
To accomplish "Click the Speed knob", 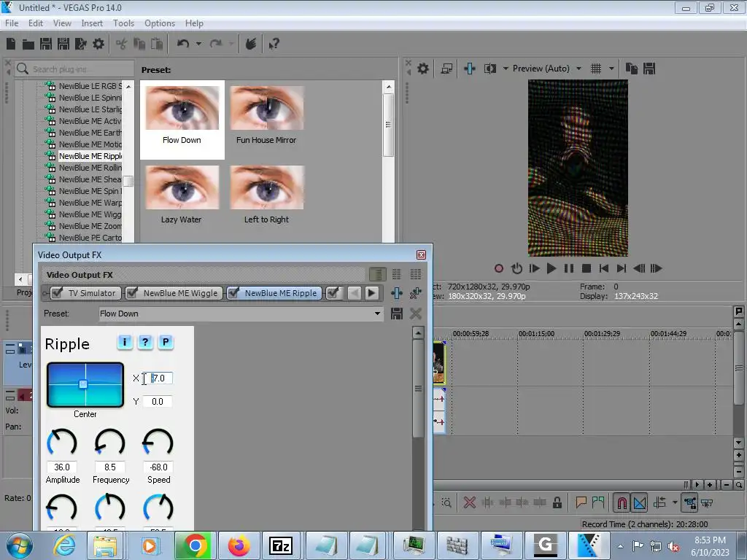I will pos(158,443).
